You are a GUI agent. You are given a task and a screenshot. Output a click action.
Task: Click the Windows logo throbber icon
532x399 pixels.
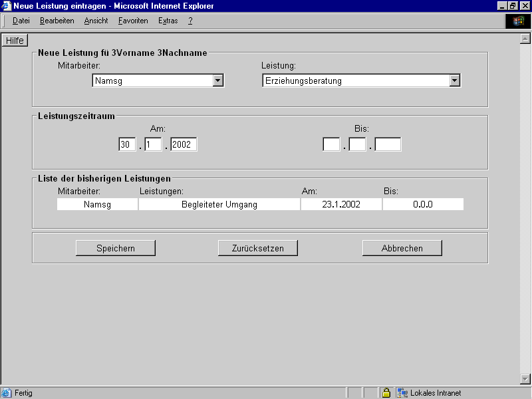pos(518,21)
